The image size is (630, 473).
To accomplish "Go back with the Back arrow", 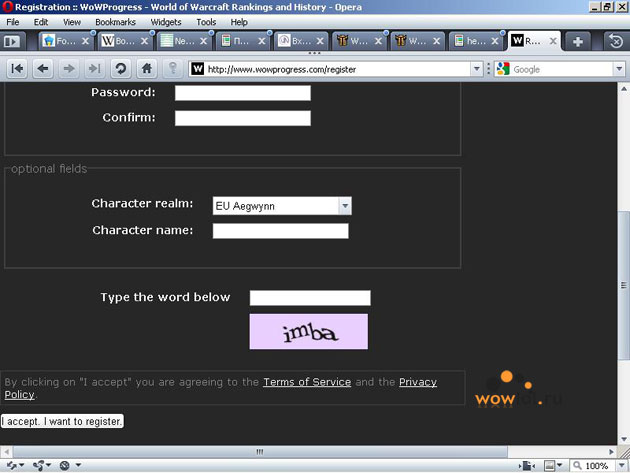I will pyautogui.click(x=43, y=69).
